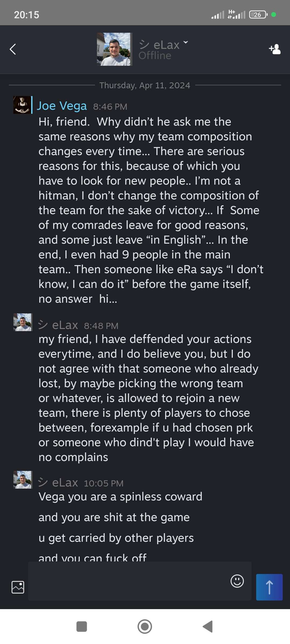The image size is (290, 644).
Task: Tap the Joe Vega sender name
Action: coord(62,106)
